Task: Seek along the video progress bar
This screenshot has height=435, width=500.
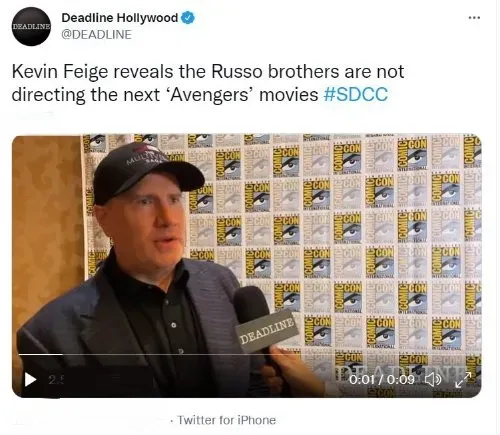Action: 247,355
